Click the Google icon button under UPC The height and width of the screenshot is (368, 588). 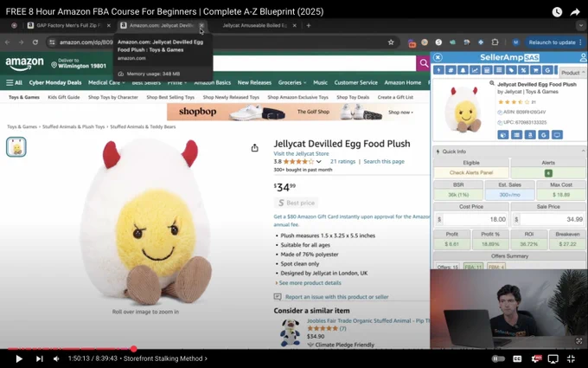(543, 135)
